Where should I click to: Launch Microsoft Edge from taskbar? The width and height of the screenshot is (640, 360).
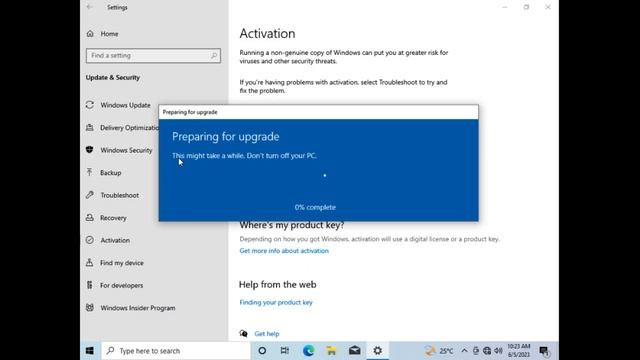tap(309, 351)
